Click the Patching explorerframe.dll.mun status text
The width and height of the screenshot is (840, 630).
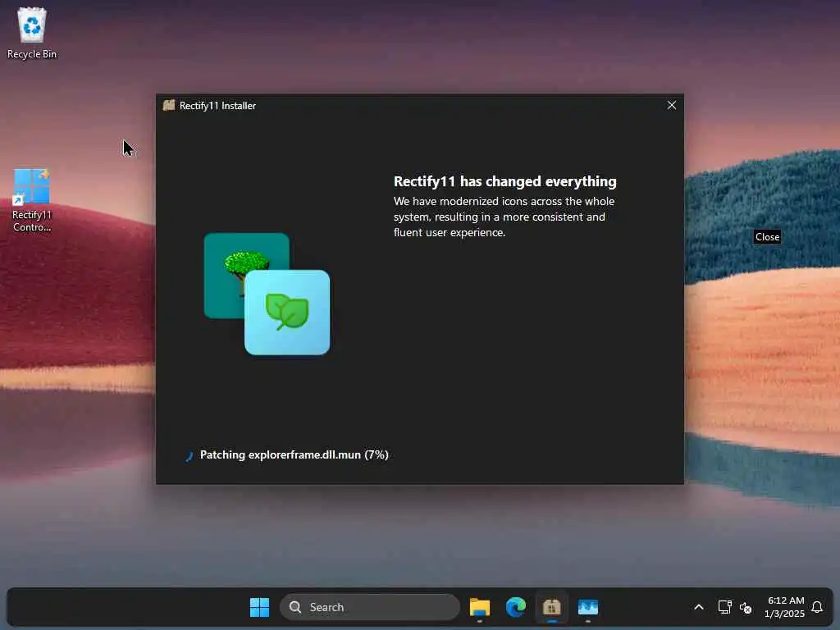coord(294,454)
